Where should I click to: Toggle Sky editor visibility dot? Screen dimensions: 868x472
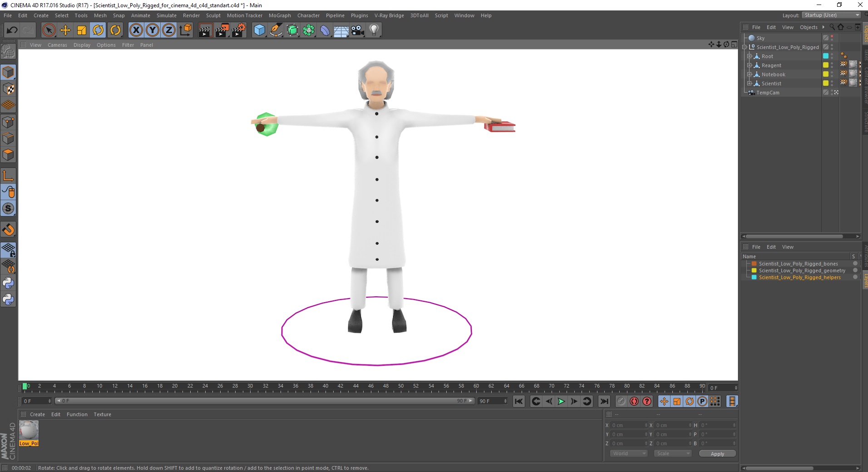pyautogui.click(x=832, y=36)
